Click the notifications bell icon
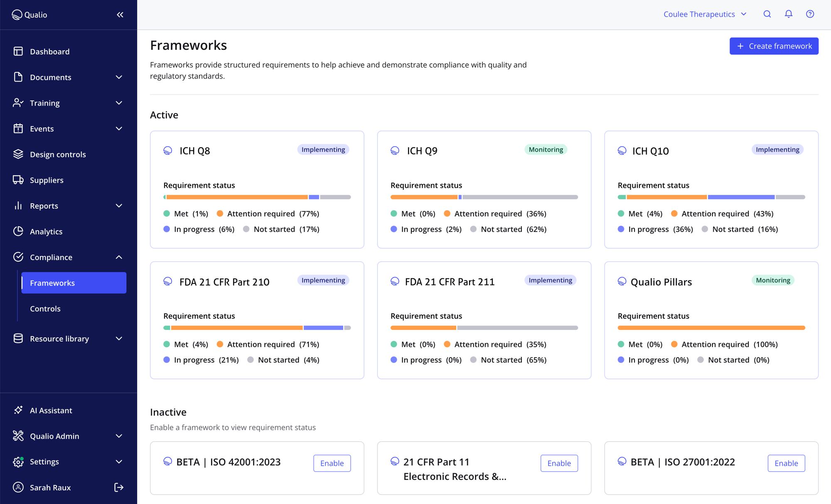This screenshot has height=504, width=831. coord(789,14)
